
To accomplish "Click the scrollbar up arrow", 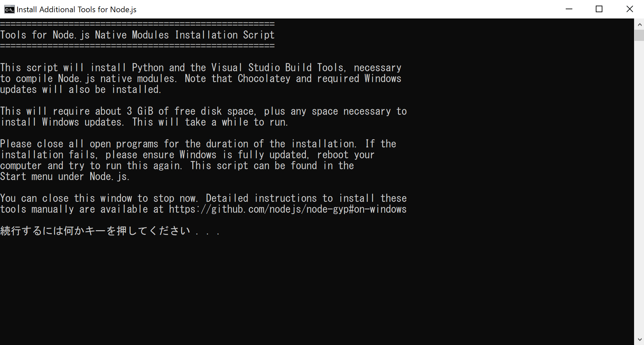I will (x=639, y=24).
